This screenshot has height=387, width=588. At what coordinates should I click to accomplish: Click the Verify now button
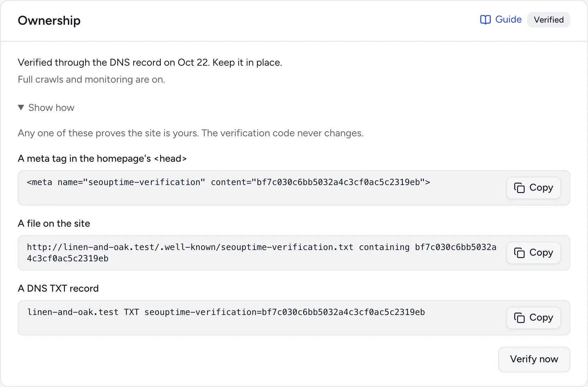click(534, 359)
